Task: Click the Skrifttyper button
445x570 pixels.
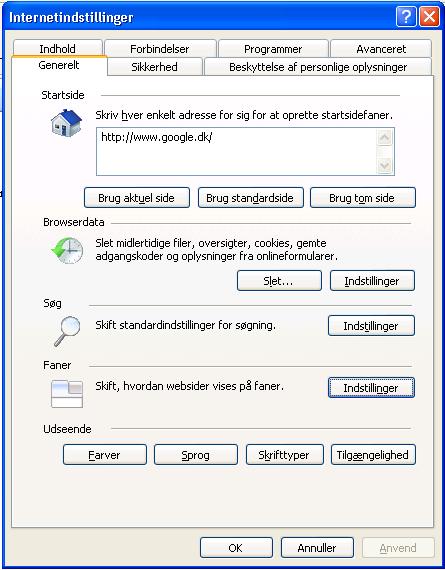Action: coord(285,455)
